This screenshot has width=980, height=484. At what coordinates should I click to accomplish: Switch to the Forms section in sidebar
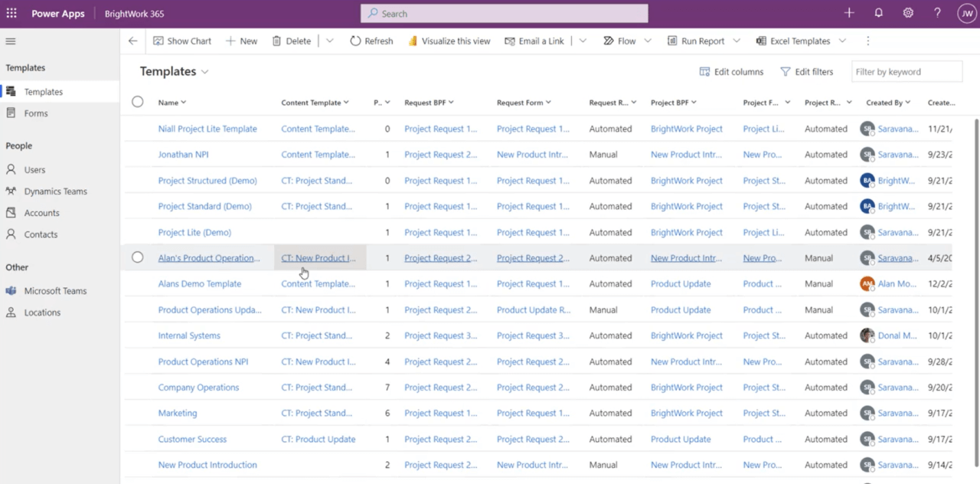(x=35, y=113)
